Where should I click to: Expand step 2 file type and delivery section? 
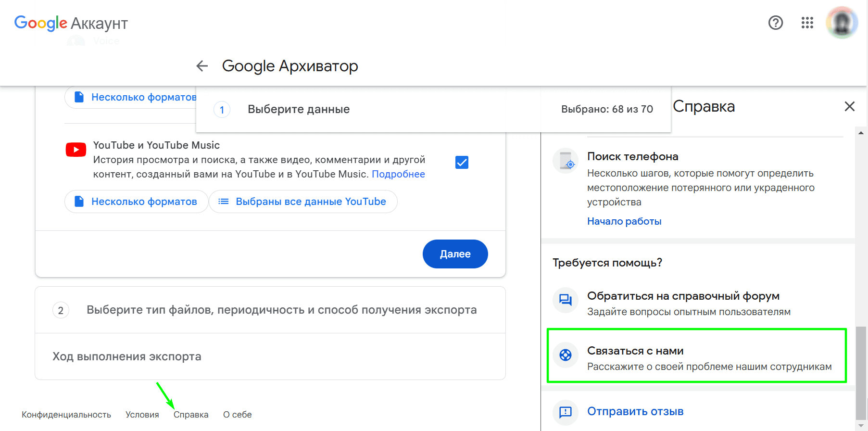pyautogui.click(x=270, y=310)
